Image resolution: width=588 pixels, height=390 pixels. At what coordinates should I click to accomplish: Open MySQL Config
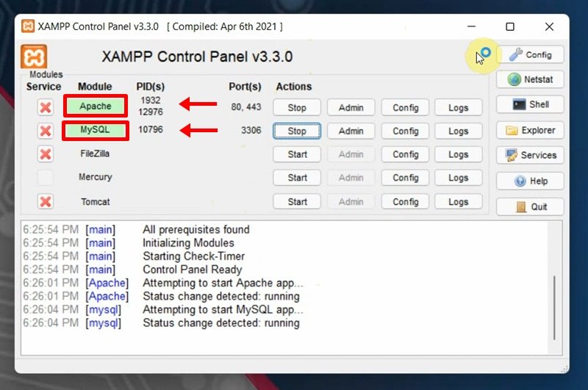tap(406, 131)
